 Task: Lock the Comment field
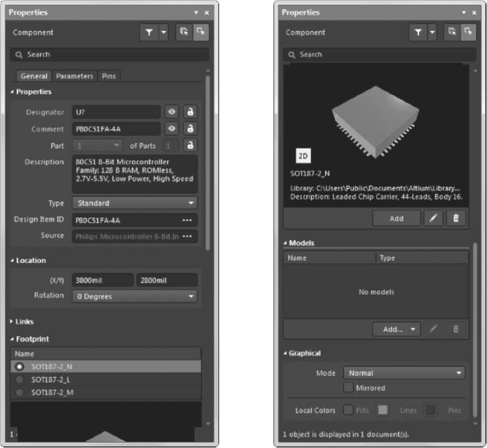tap(190, 129)
